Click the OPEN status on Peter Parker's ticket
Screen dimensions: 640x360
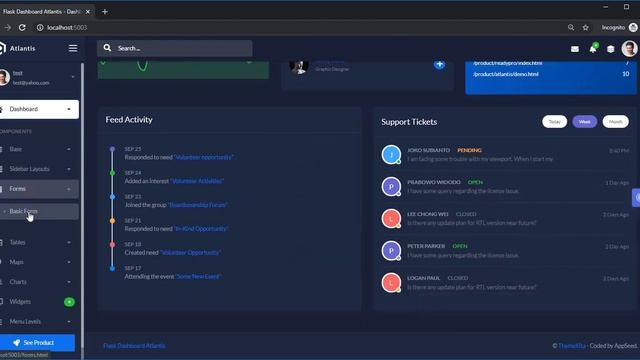pyautogui.click(x=460, y=246)
